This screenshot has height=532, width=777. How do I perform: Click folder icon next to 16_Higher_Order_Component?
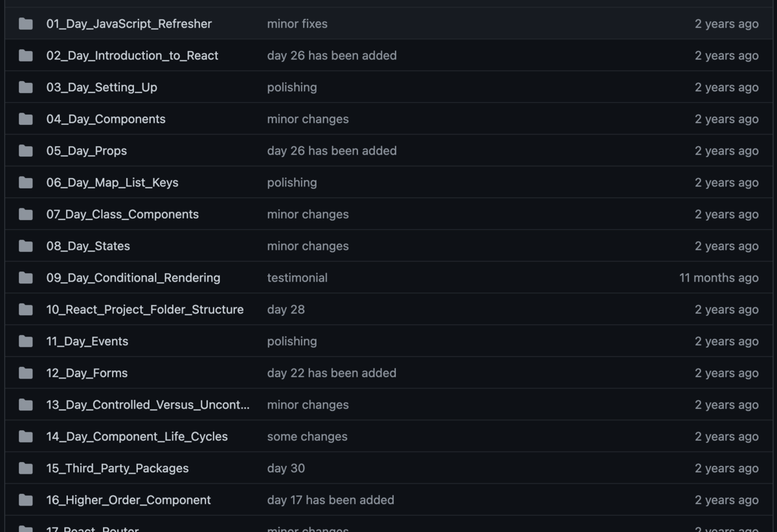(26, 500)
